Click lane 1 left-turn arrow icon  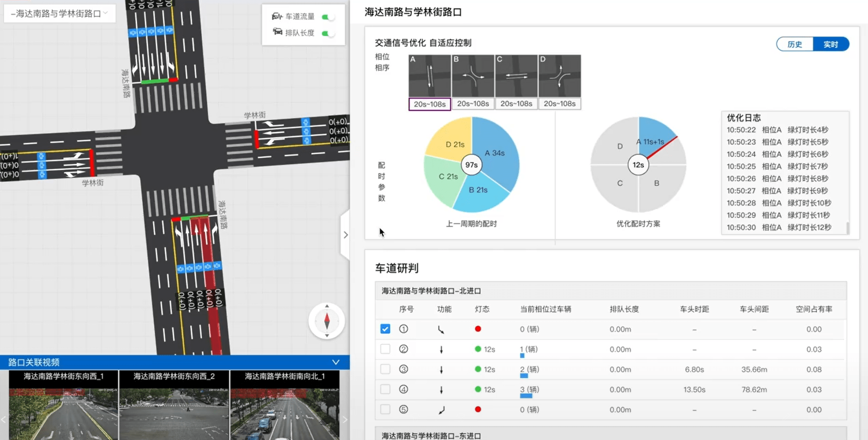tap(441, 329)
